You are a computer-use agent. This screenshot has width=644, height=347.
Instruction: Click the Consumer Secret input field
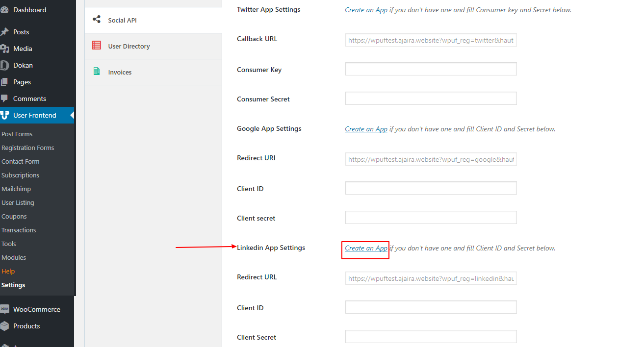pyautogui.click(x=431, y=98)
